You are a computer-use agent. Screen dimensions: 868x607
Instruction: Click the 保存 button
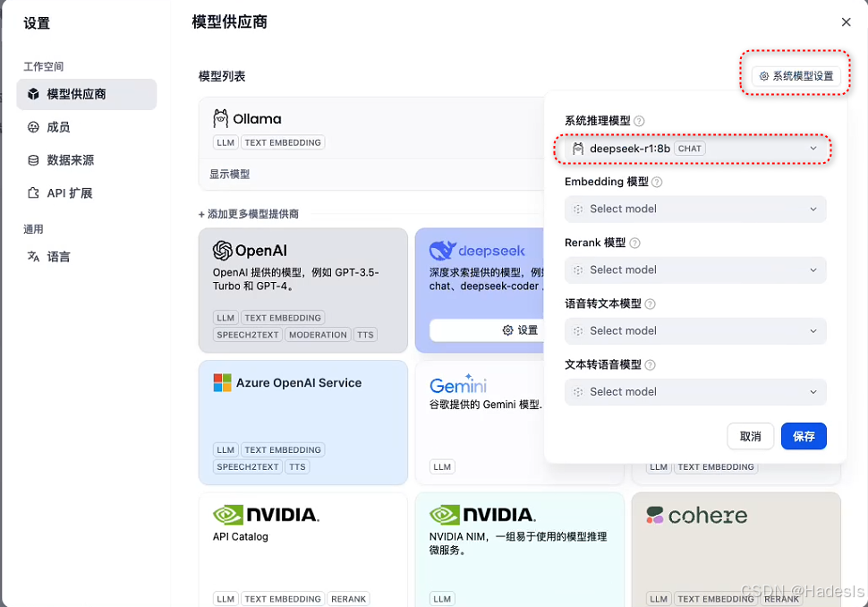(x=804, y=436)
